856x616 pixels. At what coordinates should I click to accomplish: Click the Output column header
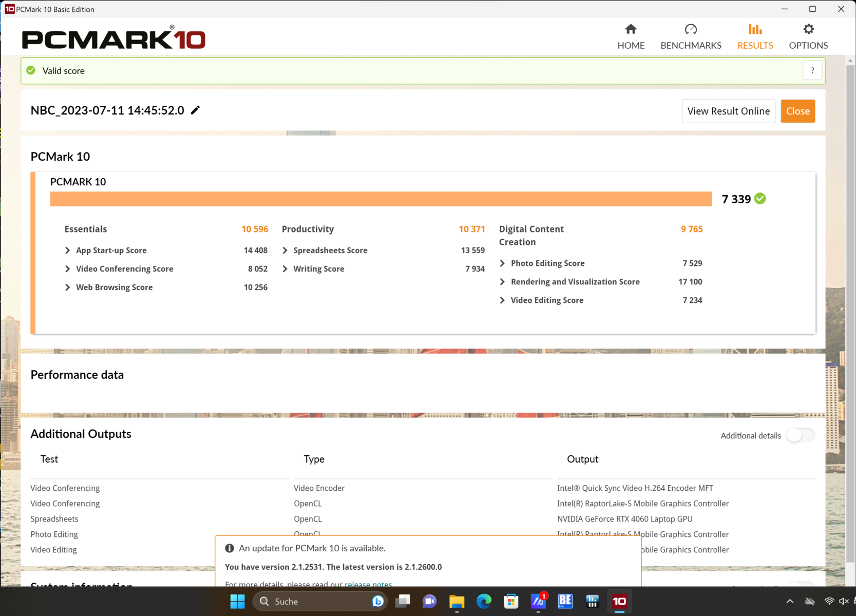[x=582, y=459]
